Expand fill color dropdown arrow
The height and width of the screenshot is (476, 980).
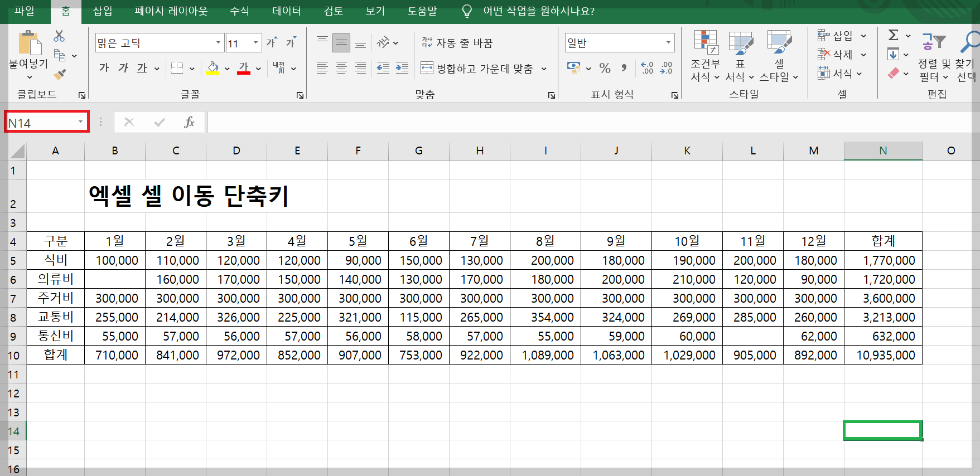[227, 69]
